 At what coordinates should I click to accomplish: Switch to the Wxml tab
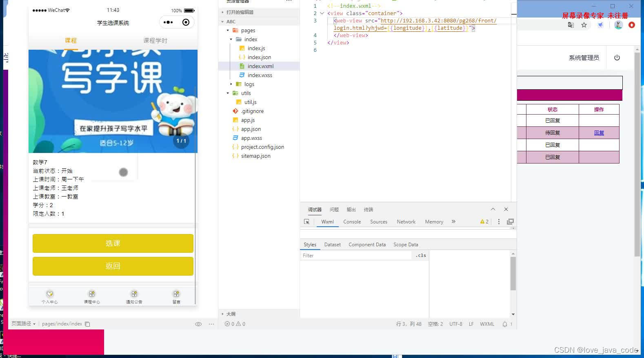(x=327, y=222)
